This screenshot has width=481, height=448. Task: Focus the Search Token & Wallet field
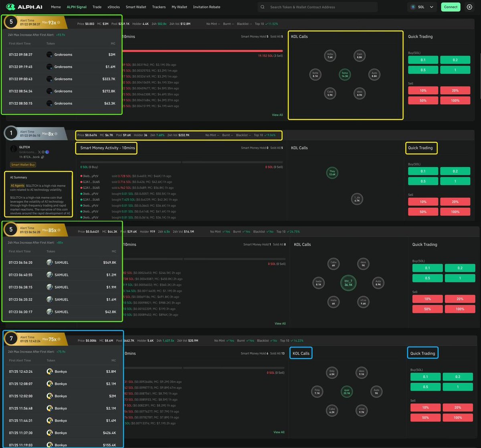click(x=317, y=7)
